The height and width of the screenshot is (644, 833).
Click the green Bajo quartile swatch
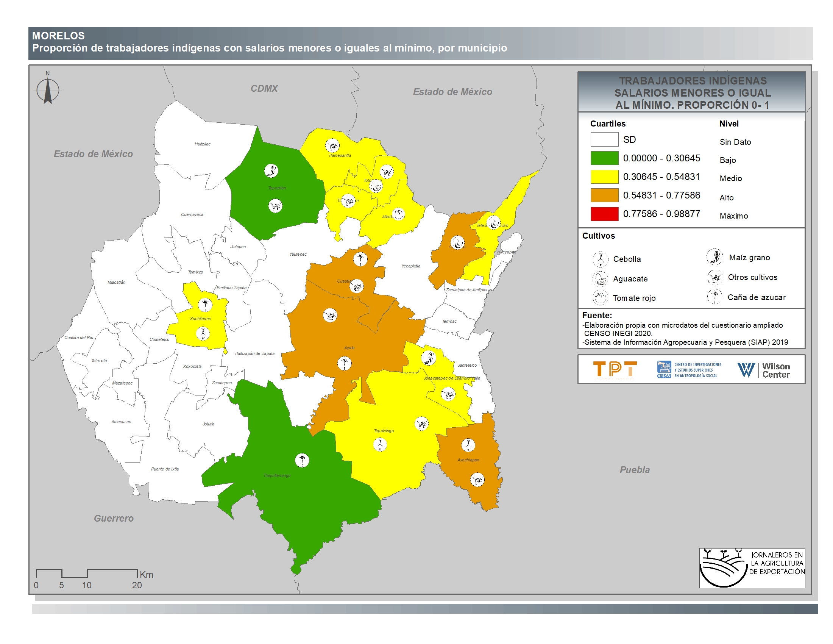(x=604, y=158)
